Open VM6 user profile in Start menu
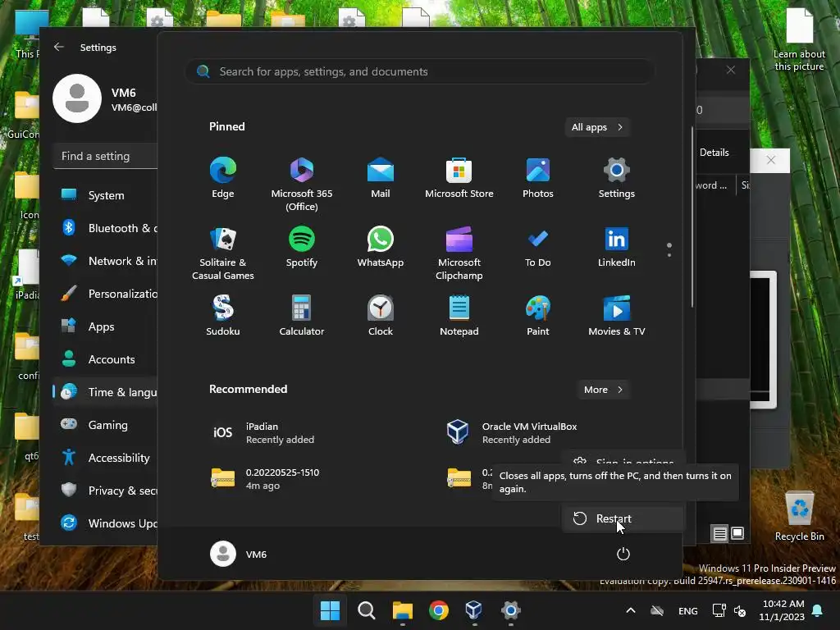The height and width of the screenshot is (630, 840). (239, 554)
